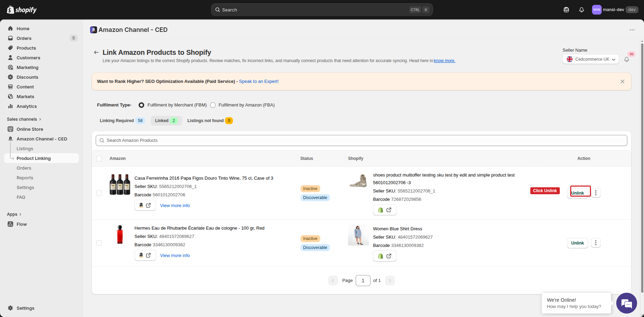The width and height of the screenshot is (644, 317).
Task: Open Amazon listing link for Casa Ferreirinha
Action: pyautogui.click(x=145, y=205)
